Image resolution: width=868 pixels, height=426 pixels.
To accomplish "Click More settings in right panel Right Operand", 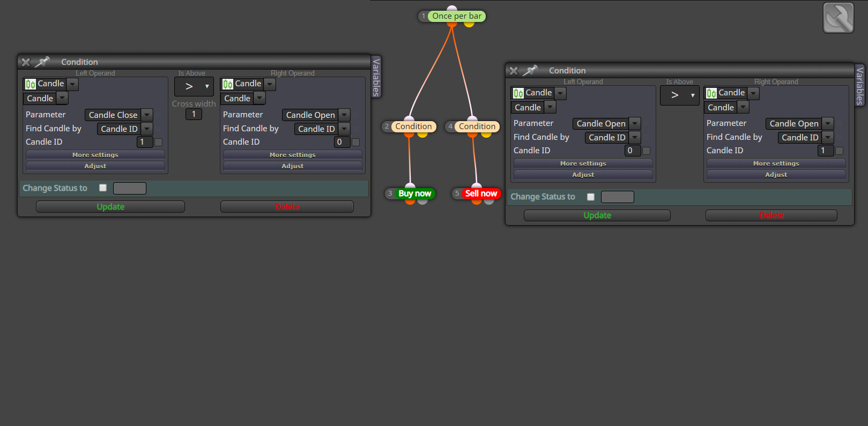I will click(776, 163).
